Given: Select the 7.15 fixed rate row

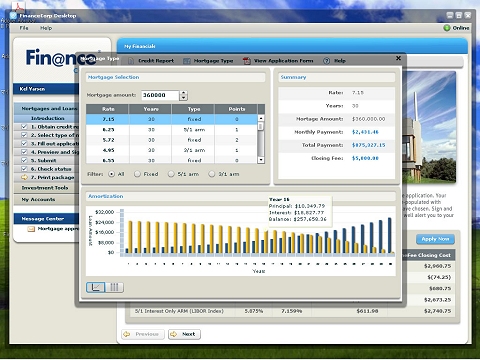Looking at the screenshot, I should pos(172,119).
